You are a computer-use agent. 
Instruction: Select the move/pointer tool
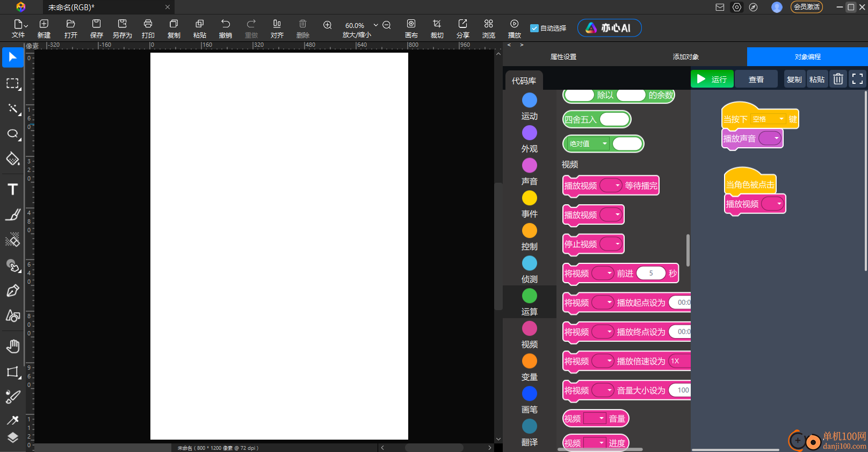(13, 57)
